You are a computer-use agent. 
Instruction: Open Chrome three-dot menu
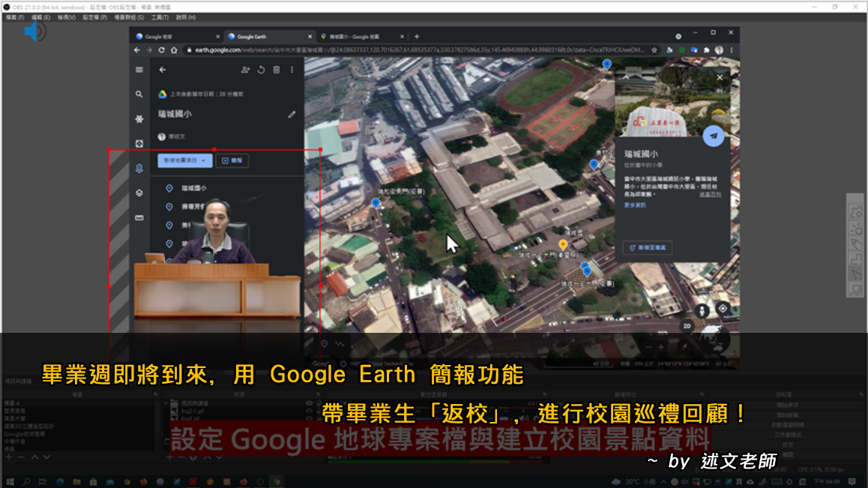tap(732, 50)
